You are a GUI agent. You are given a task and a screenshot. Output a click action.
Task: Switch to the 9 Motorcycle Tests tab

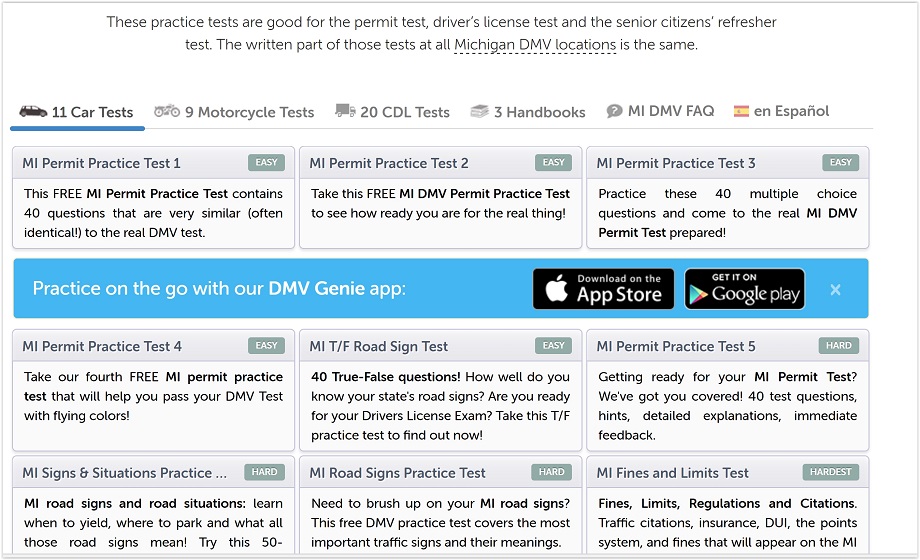(234, 112)
